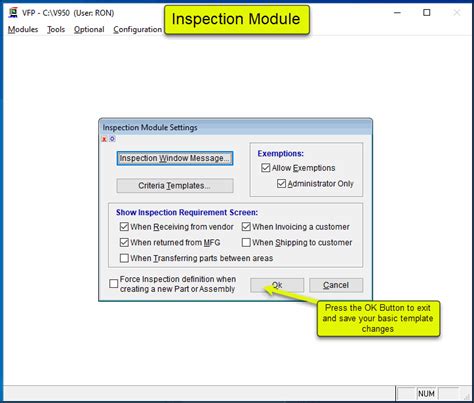The image size is (474, 403).
Task: Open the Configuration menu
Action: (138, 30)
